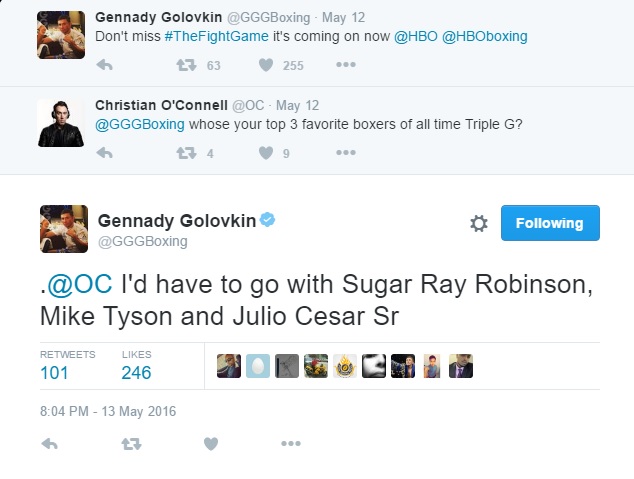Screen dimensions: 634x479
Task: Open the gear settings menu
Action: coord(479,224)
